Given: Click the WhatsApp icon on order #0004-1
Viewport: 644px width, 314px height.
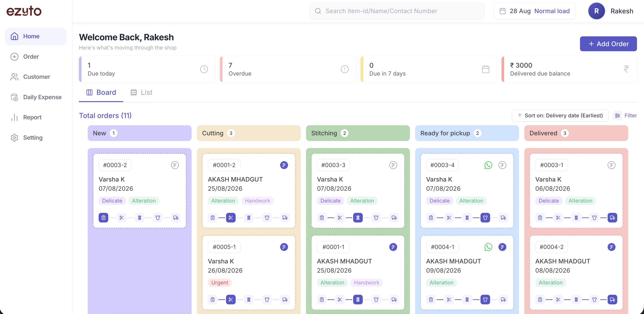Looking at the screenshot, I should pos(488,247).
